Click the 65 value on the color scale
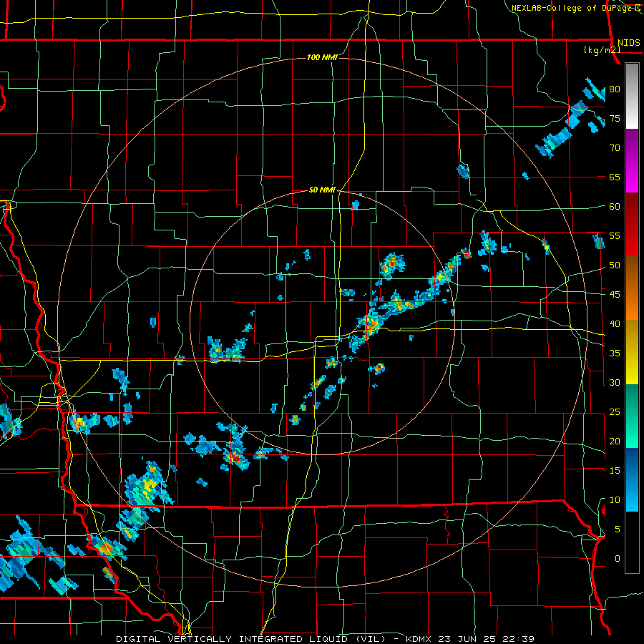 click(x=615, y=177)
